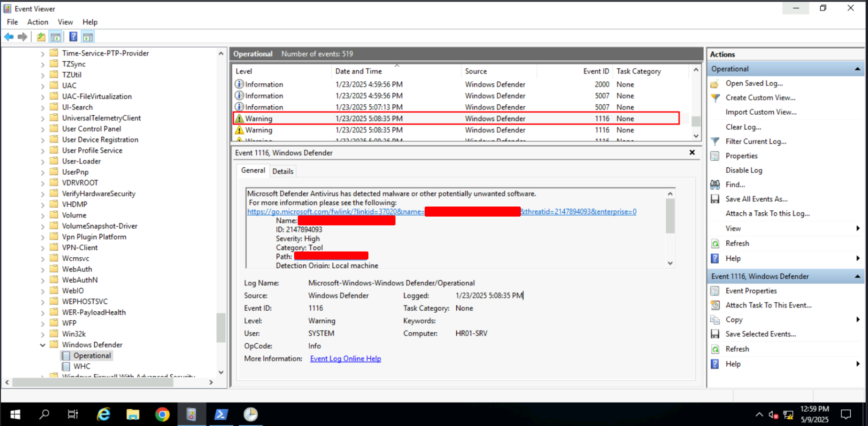Expand the UAC tree node
This screenshot has height=426, width=868.
43,86
